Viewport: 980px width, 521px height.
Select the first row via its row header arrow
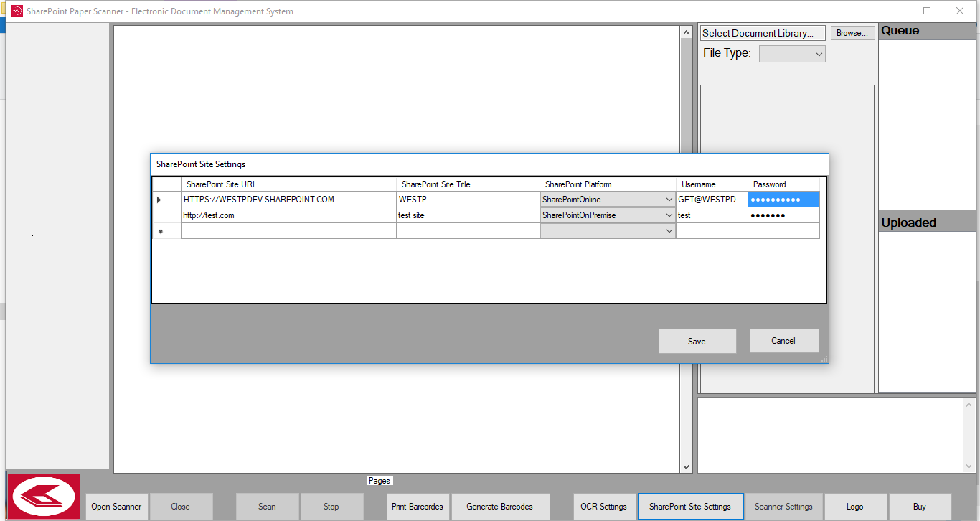pos(166,200)
